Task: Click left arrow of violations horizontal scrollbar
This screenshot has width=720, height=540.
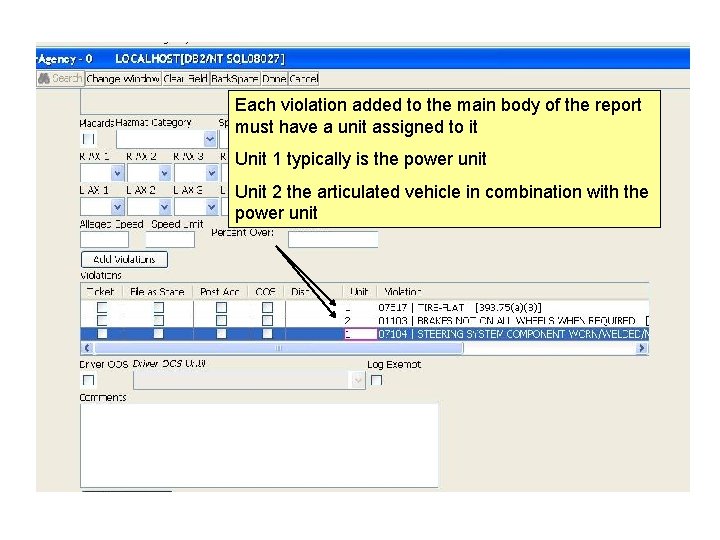Action: point(87,348)
